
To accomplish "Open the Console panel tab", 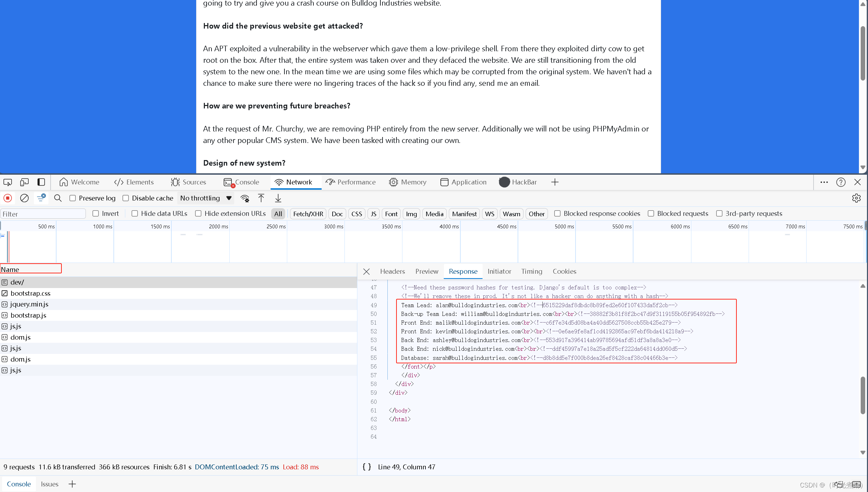I will point(247,182).
